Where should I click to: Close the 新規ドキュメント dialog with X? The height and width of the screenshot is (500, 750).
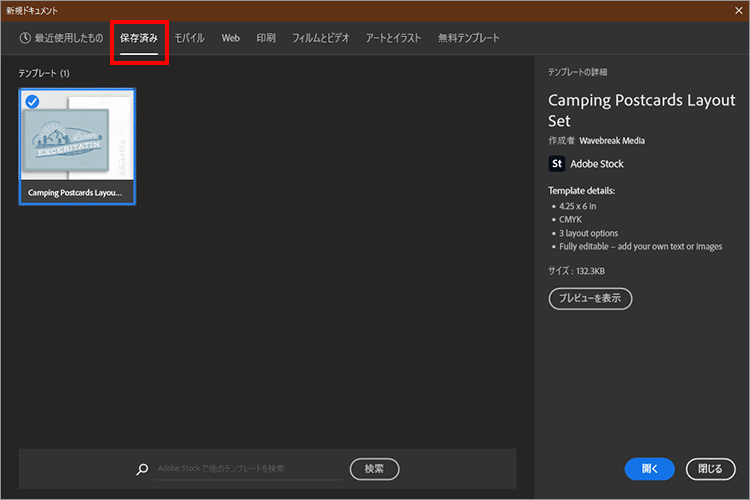pyautogui.click(x=739, y=11)
